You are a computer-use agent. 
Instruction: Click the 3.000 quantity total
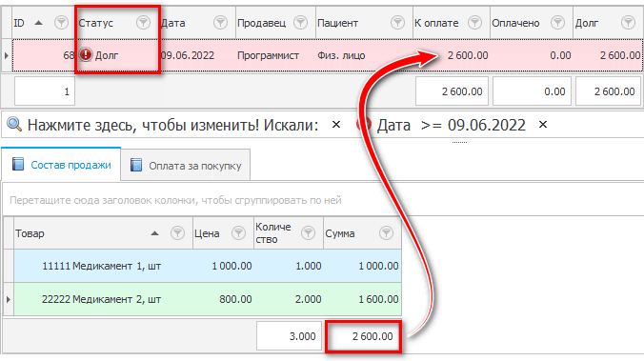(290, 336)
